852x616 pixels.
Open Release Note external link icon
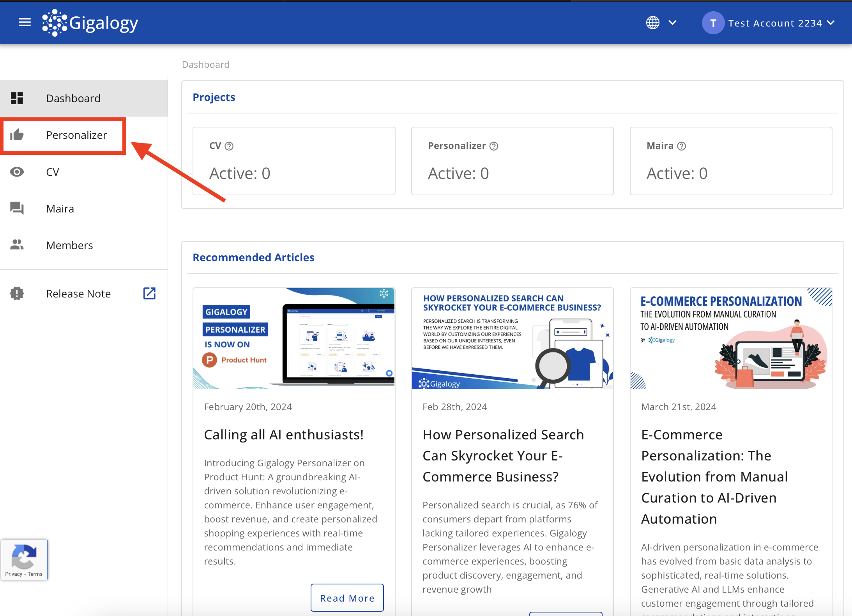[149, 293]
